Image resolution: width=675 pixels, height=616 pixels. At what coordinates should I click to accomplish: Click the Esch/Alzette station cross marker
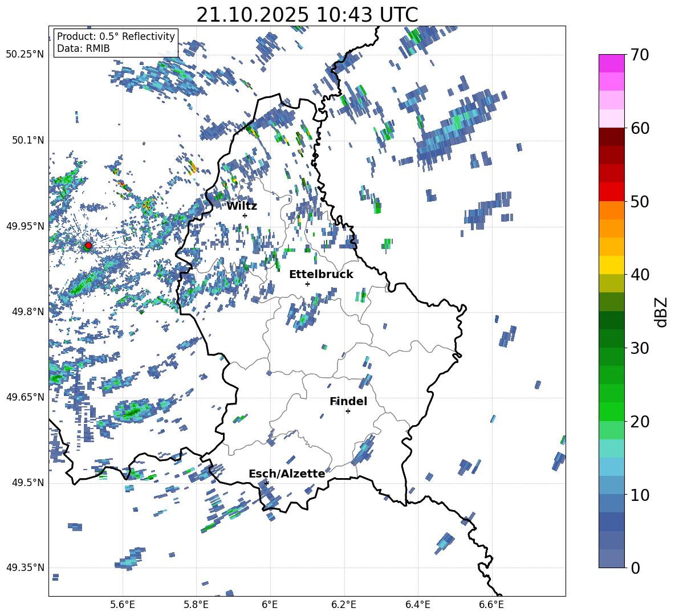point(267,483)
